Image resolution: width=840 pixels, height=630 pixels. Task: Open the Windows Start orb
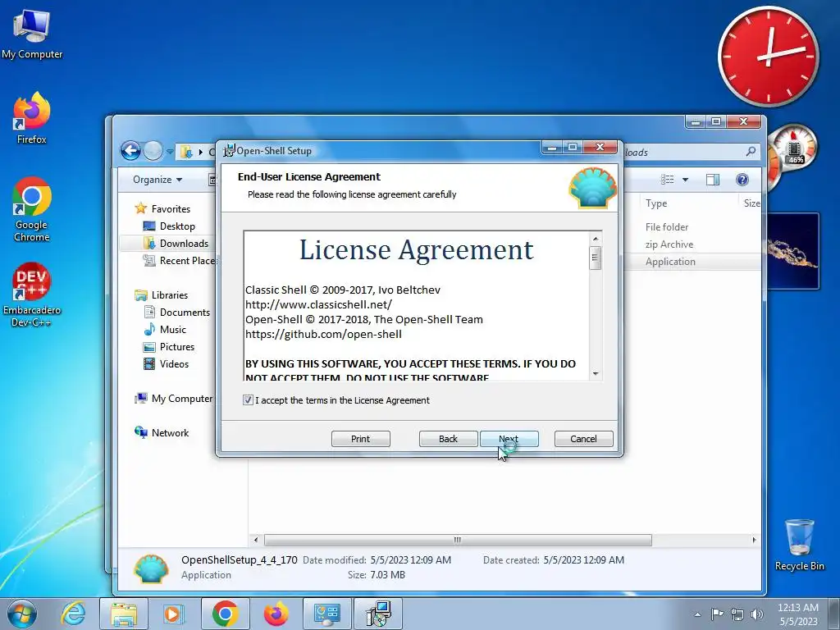click(x=22, y=614)
